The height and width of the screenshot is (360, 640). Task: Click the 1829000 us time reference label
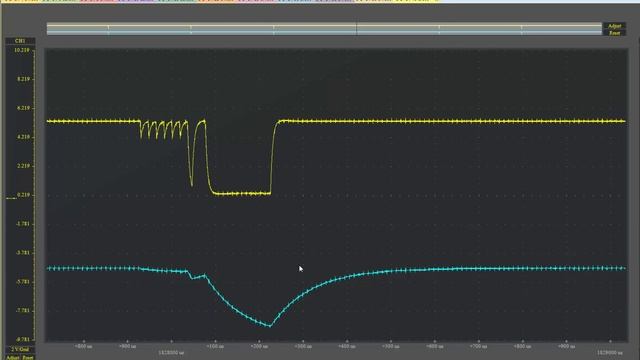(610, 352)
